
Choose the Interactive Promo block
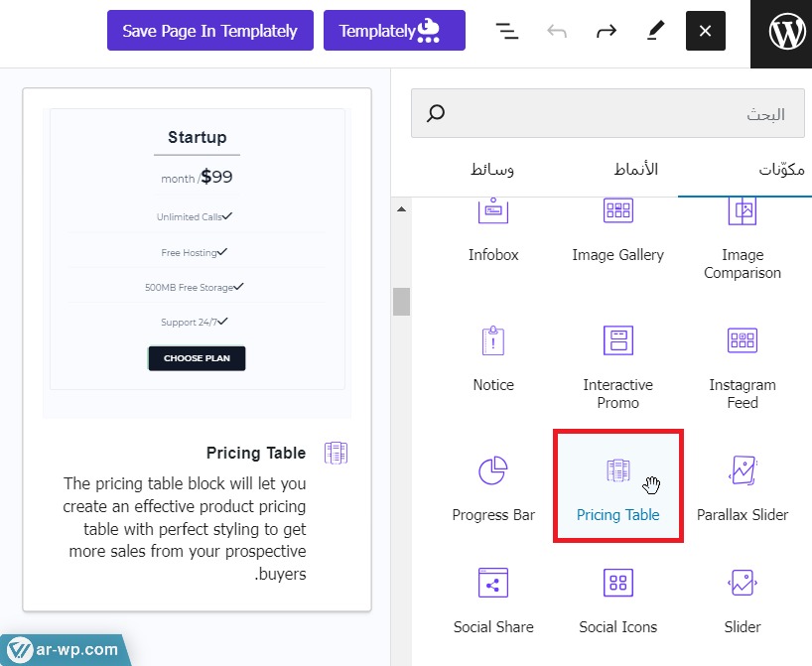[x=617, y=367]
